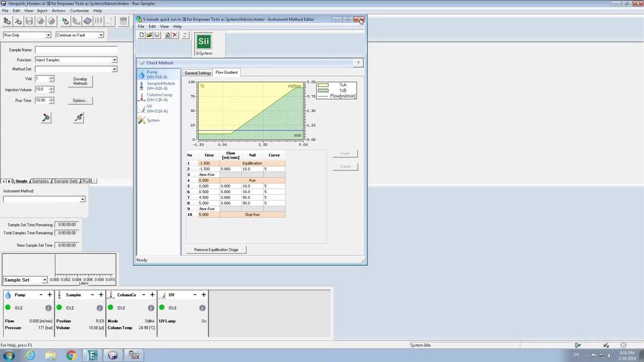Viewport: 644px width, 362px height.
Task: Click New method icon in Method Editor toolbar
Action: pos(141,35)
